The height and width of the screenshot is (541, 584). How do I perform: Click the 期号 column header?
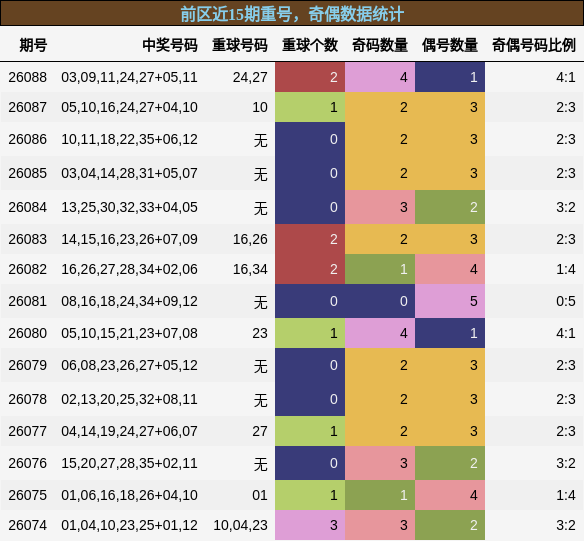tap(33, 45)
